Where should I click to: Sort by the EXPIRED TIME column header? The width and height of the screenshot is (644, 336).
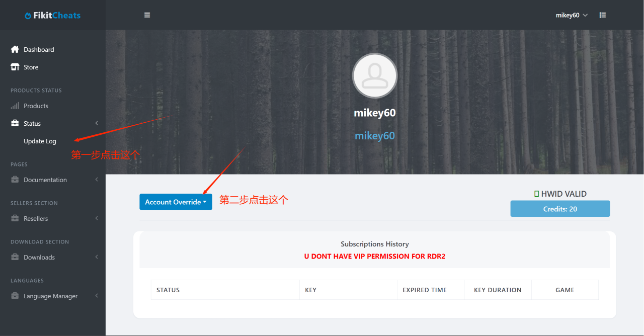pyautogui.click(x=425, y=290)
